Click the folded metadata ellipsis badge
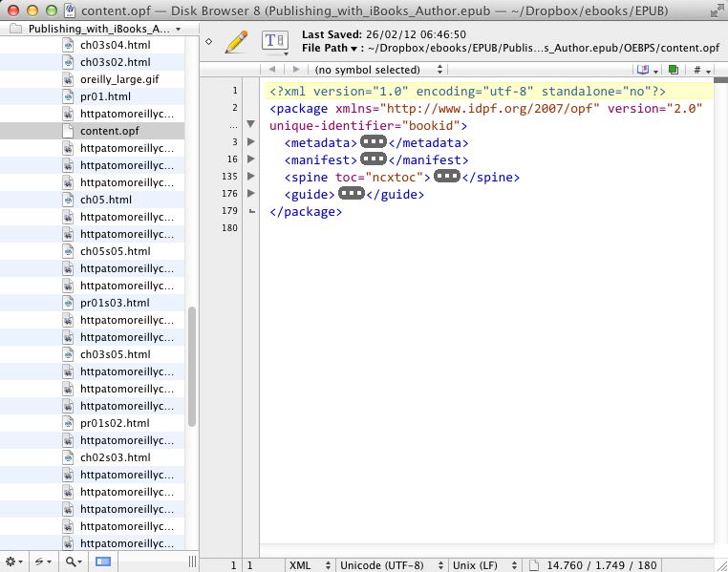Image resolution: width=728 pixels, height=572 pixels. [x=374, y=142]
